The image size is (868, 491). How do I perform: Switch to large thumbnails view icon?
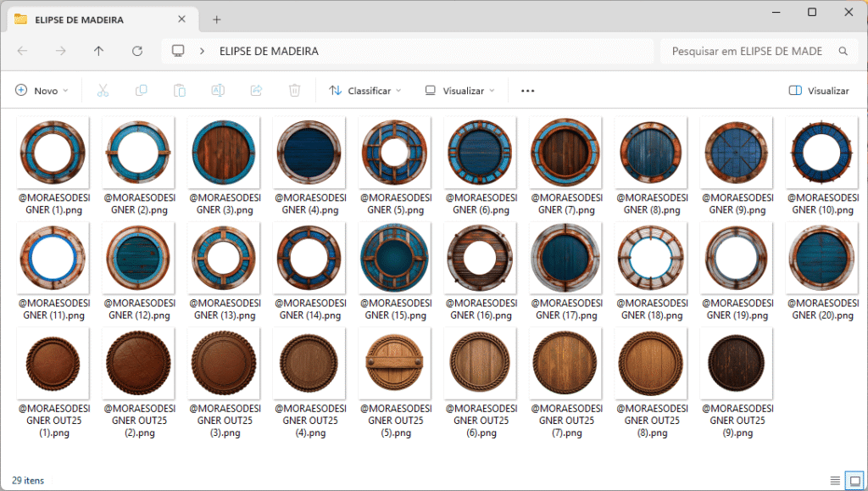(854, 481)
